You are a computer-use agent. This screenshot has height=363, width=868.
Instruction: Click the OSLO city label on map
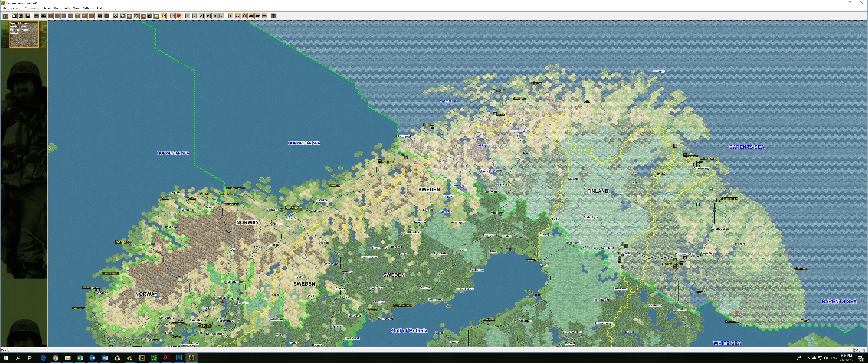206,326
